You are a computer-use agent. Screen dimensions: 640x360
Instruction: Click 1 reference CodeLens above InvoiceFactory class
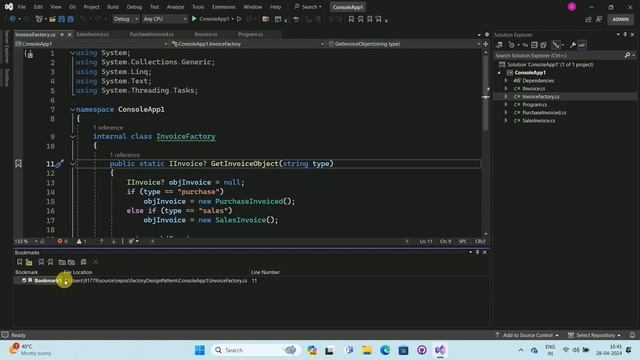click(108, 128)
